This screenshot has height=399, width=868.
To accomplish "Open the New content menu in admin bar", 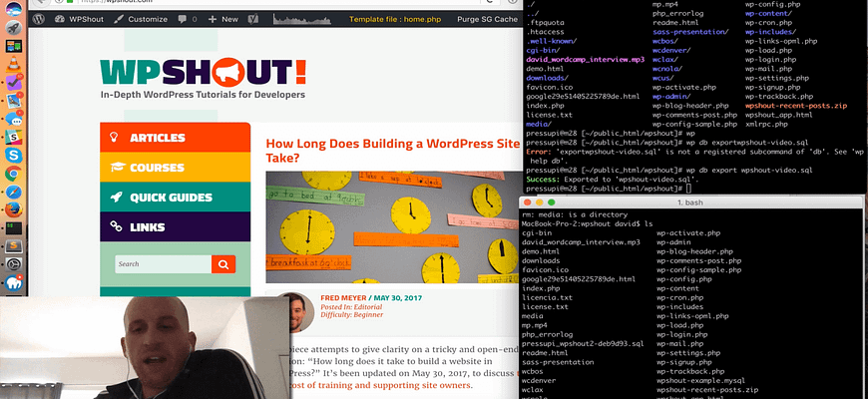I will pos(223,19).
